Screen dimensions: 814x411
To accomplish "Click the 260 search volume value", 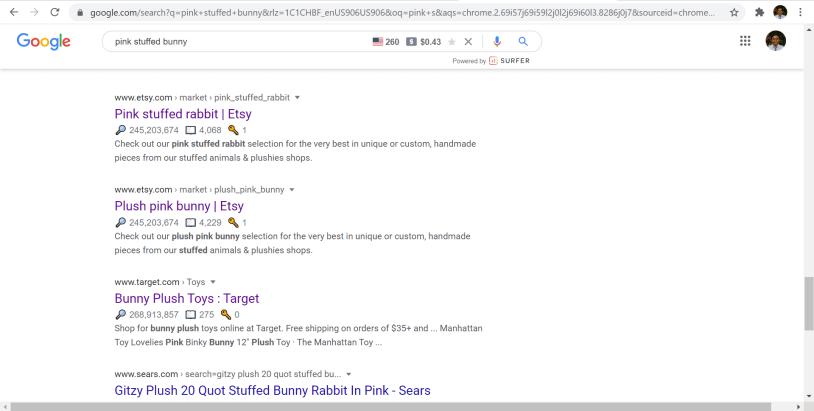I will tap(392, 42).
